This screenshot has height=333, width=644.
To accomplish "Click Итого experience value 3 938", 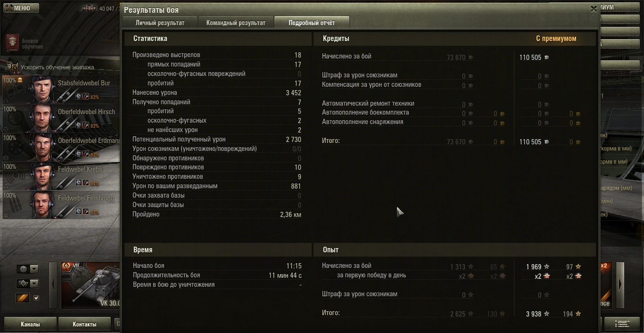I will coord(534,314).
